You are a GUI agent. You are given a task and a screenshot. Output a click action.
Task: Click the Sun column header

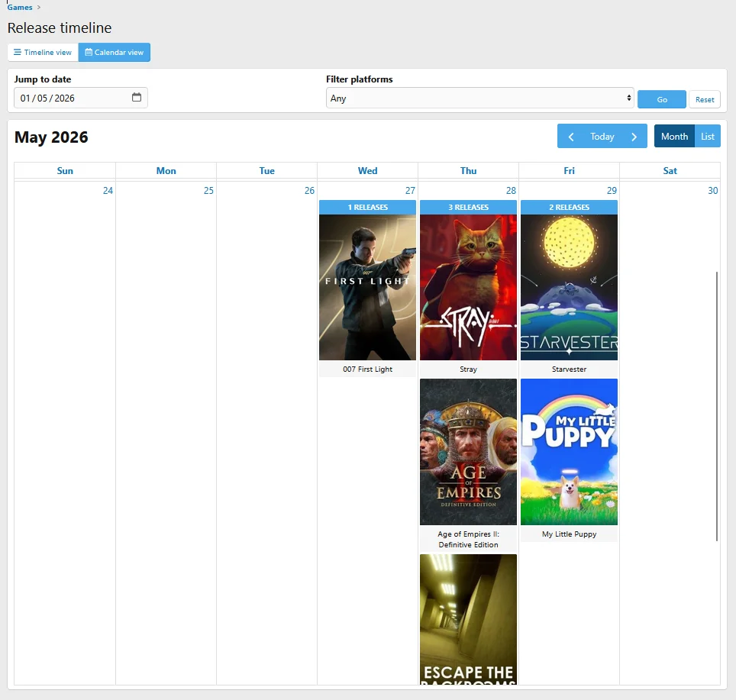coord(65,171)
